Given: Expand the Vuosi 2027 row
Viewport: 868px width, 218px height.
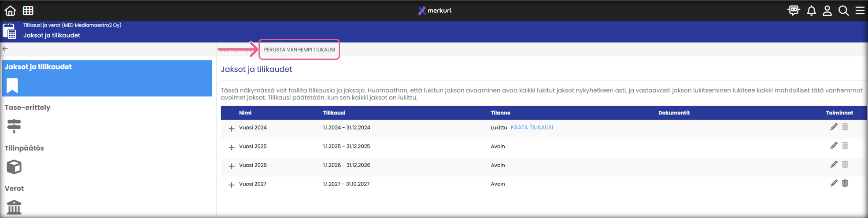Looking at the screenshot, I should pos(231,185).
